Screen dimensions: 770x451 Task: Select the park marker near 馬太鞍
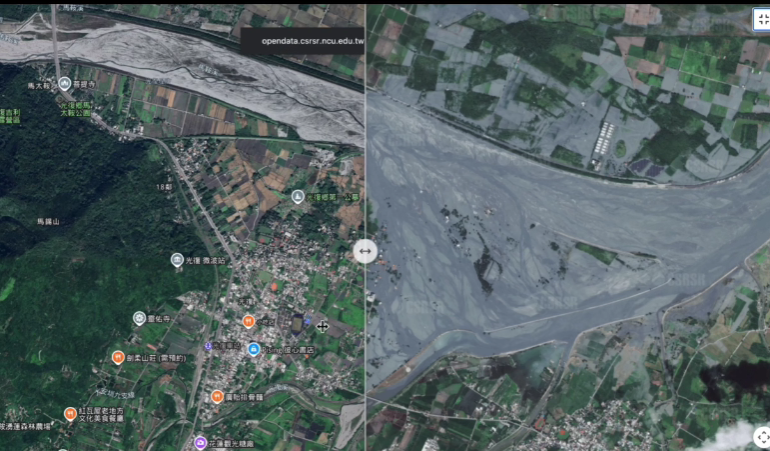point(64,83)
